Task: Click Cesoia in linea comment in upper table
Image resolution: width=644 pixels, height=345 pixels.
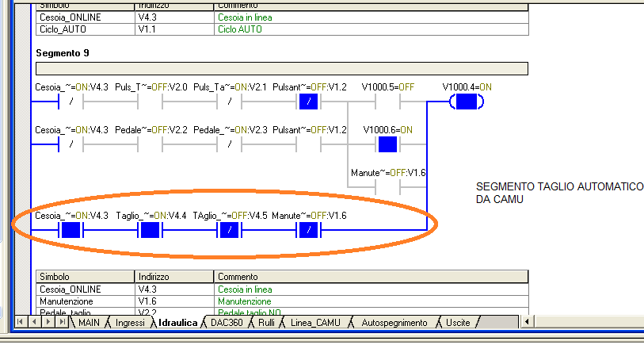Action: pos(371,17)
